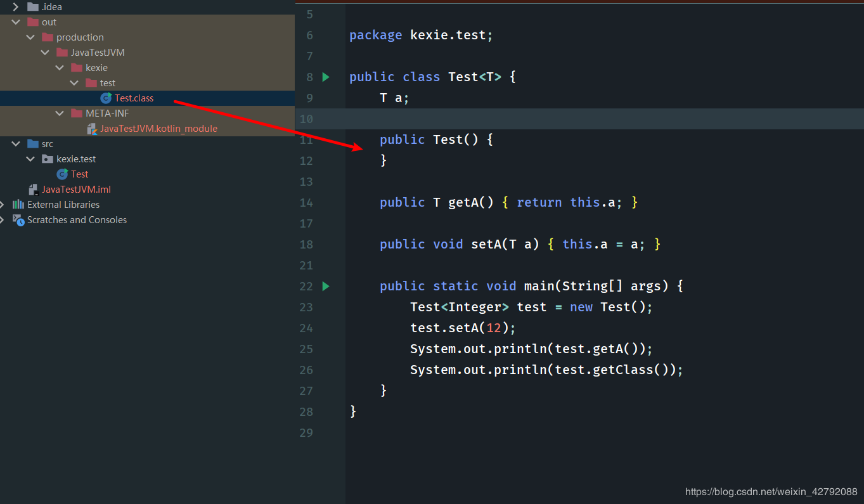
Task: Click the kexie.test package icon
Action: (x=48, y=159)
